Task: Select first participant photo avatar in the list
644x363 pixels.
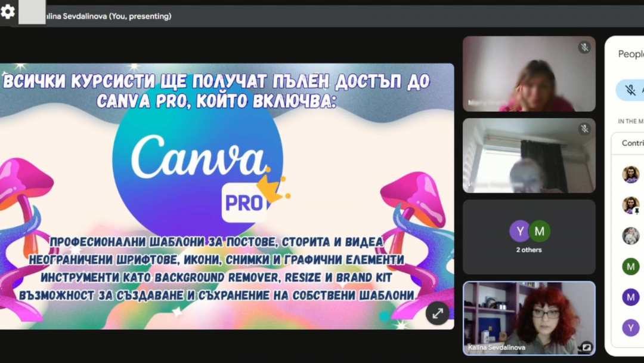Action: click(x=630, y=174)
